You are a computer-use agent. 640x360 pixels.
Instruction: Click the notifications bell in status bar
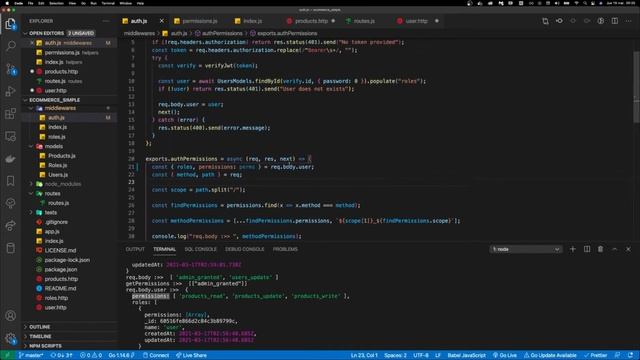[631, 355]
